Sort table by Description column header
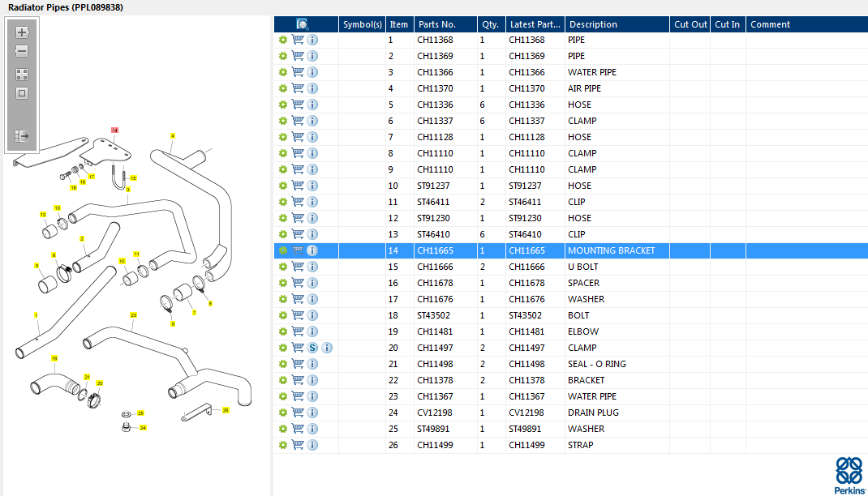This screenshot has width=868, height=496. (x=592, y=24)
